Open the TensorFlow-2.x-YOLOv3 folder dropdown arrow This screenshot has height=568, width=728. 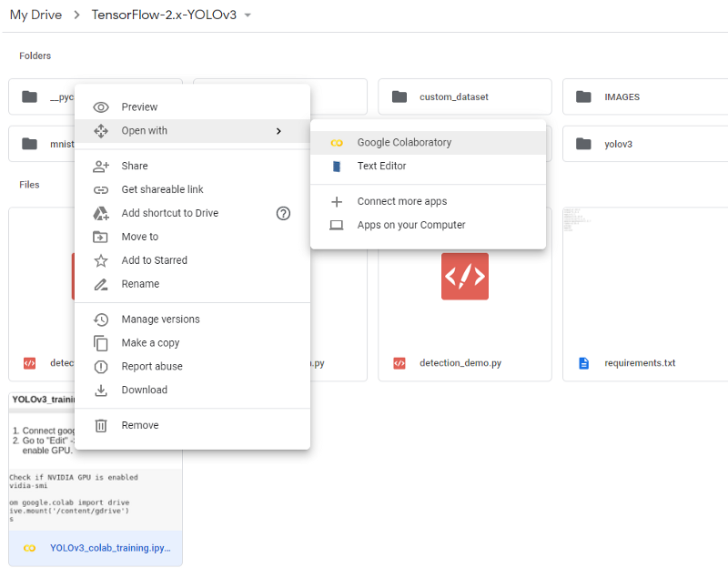248,15
